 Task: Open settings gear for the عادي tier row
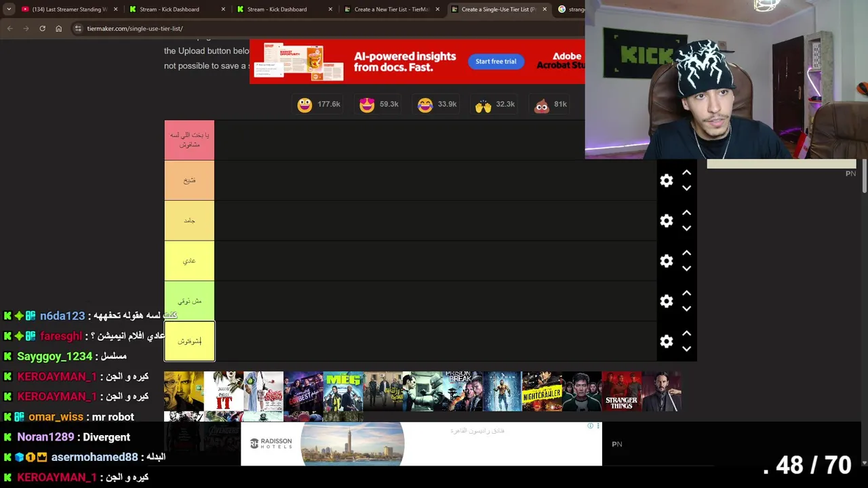click(667, 261)
